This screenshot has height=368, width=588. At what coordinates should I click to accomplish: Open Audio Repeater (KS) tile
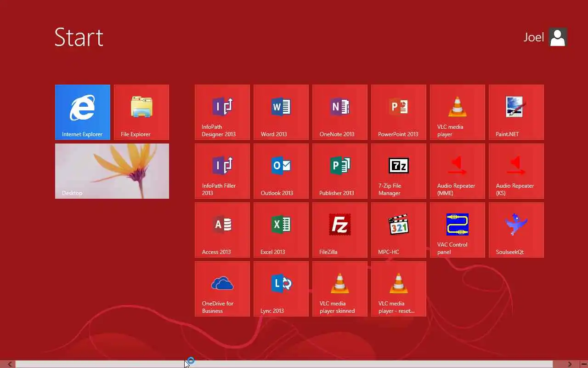click(x=516, y=171)
